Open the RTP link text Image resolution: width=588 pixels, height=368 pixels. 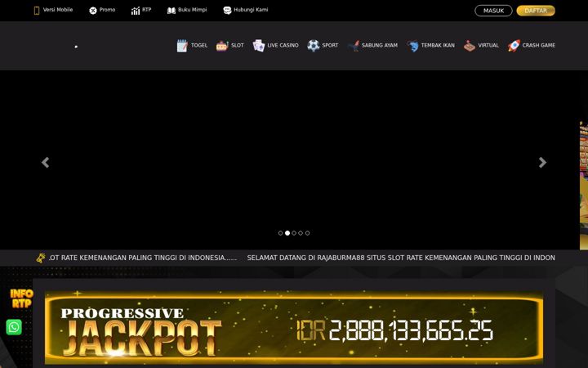(x=147, y=10)
